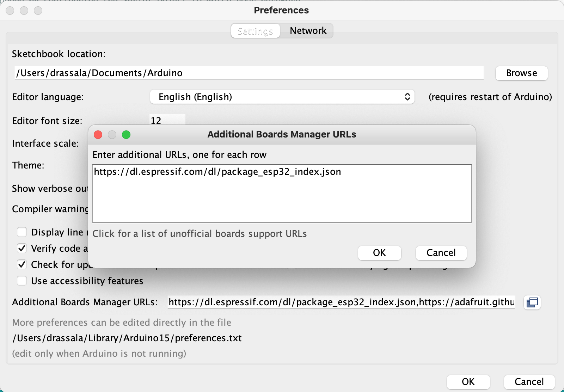
Task: Click the 'Theme:' label
Action: coord(28,165)
